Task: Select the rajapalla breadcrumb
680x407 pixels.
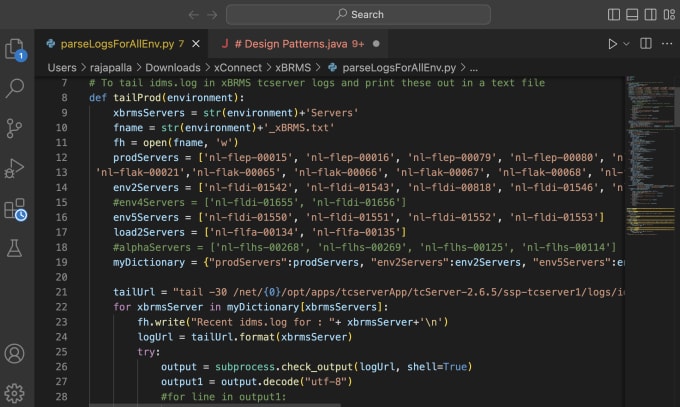Action: coord(111,68)
